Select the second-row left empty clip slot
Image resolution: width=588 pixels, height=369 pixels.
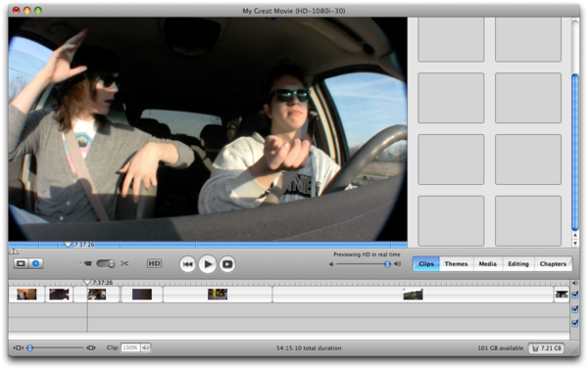click(451, 98)
